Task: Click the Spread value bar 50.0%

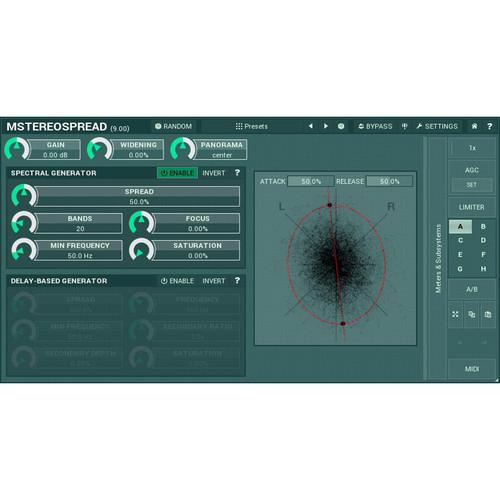Action: [x=139, y=202]
